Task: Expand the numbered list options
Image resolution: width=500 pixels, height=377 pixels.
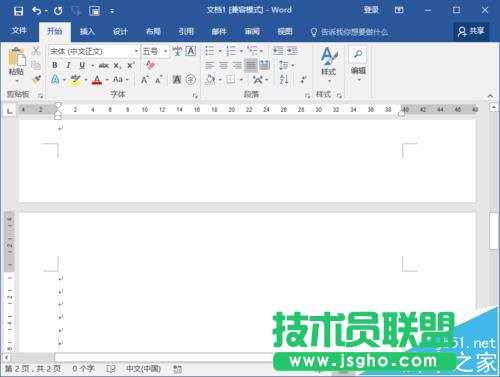Action: tap(241, 51)
